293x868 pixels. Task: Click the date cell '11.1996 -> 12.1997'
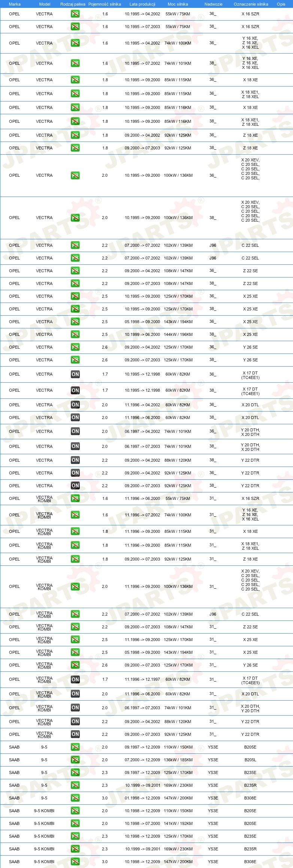[x=142, y=679]
